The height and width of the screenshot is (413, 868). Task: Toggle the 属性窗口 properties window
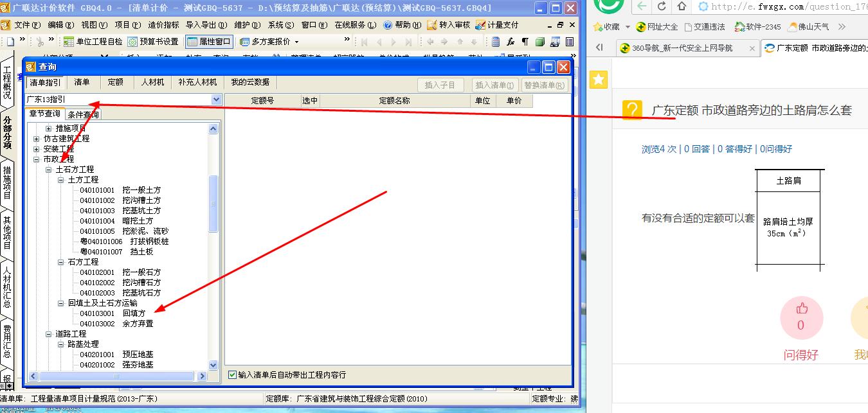pyautogui.click(x=210, y=42)
